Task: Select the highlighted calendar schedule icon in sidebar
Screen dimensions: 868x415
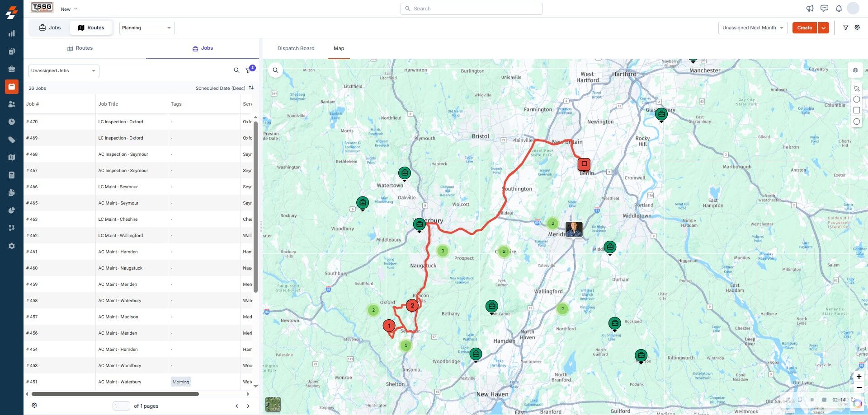Action: click(x=12, y=86)
